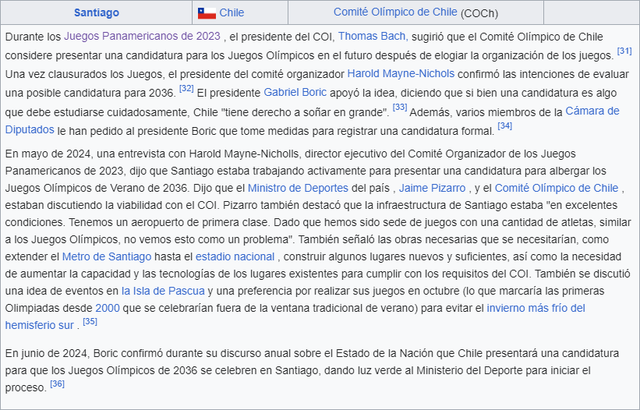Viewport: 640px width, 410px height.
Task: Open the Cámara de Diputados link
Action: pos(592,111)
